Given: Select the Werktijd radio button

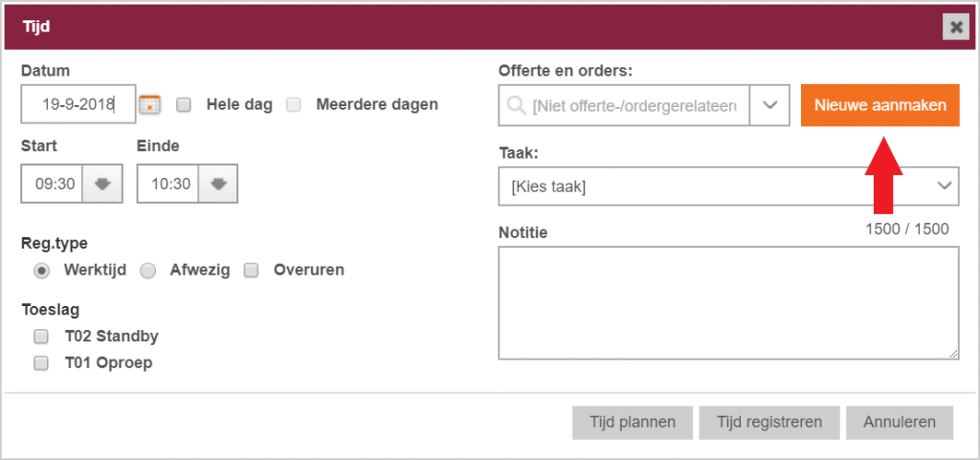Looking at the screenshot, I should (41, 271).
